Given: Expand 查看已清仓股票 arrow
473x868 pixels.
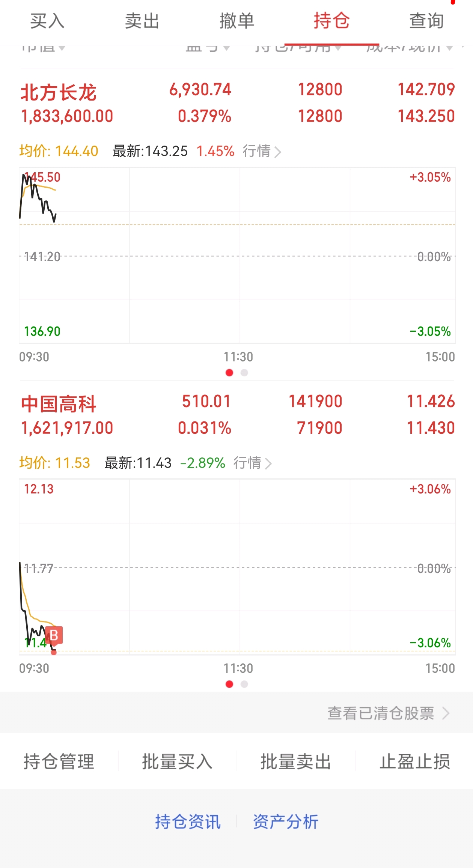Looking at the screenshot, I should 446,713.
